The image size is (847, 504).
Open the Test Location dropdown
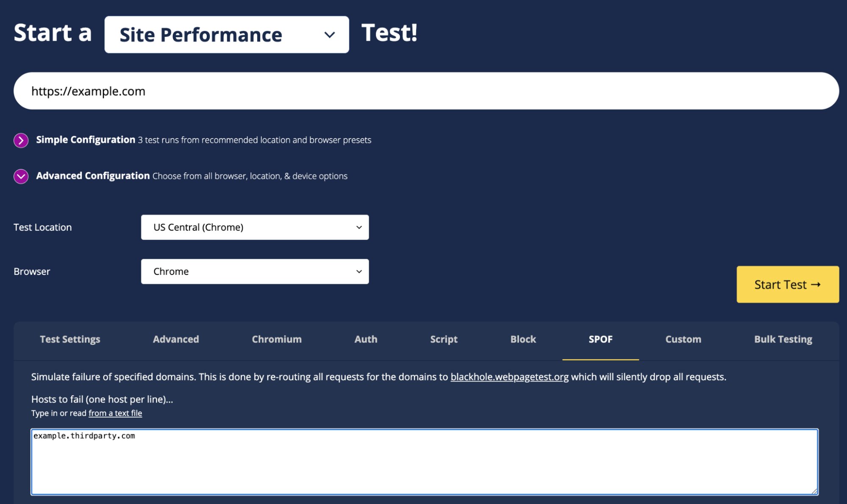point(255,227)
